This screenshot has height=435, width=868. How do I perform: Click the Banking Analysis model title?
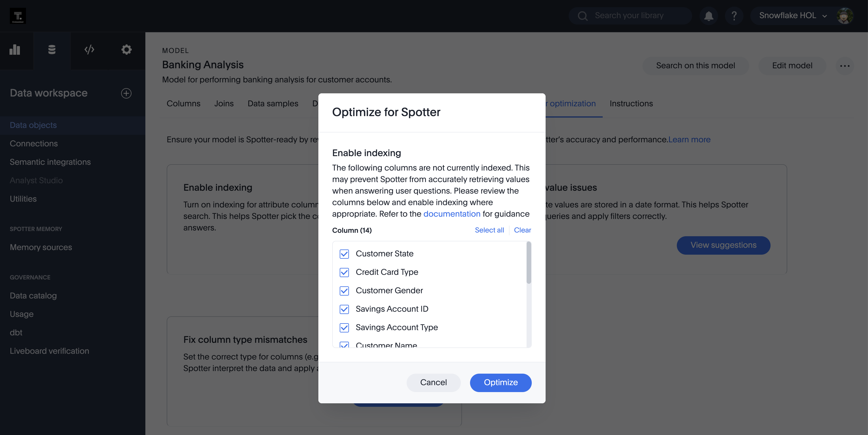click(202, 65)
